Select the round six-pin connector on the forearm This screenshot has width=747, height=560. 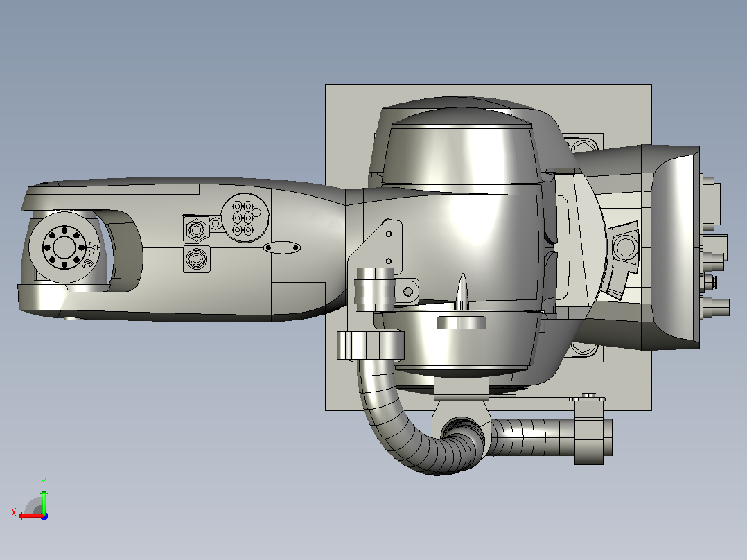245,218
